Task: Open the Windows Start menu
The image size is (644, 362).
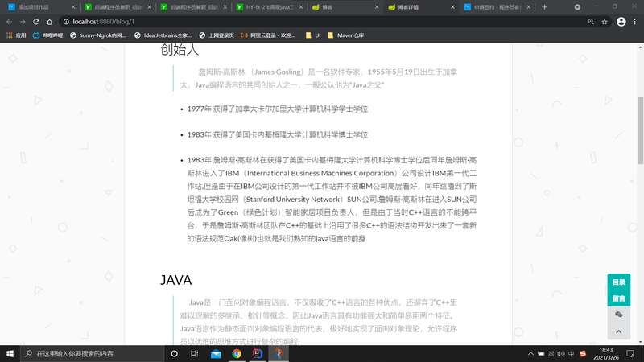Action: coord(10,353)
